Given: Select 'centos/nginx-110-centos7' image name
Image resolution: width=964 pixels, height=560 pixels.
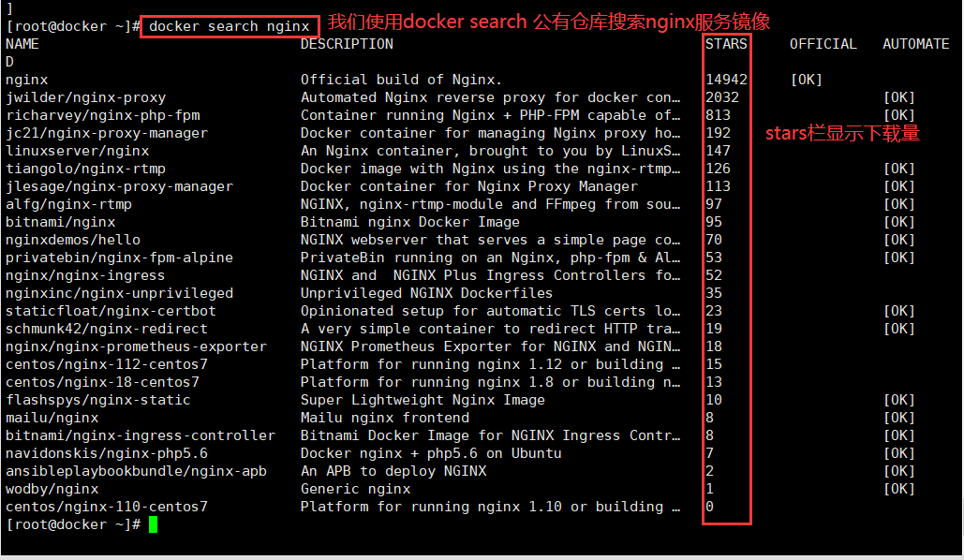Looking at the screenshot, I should [107, 508].
